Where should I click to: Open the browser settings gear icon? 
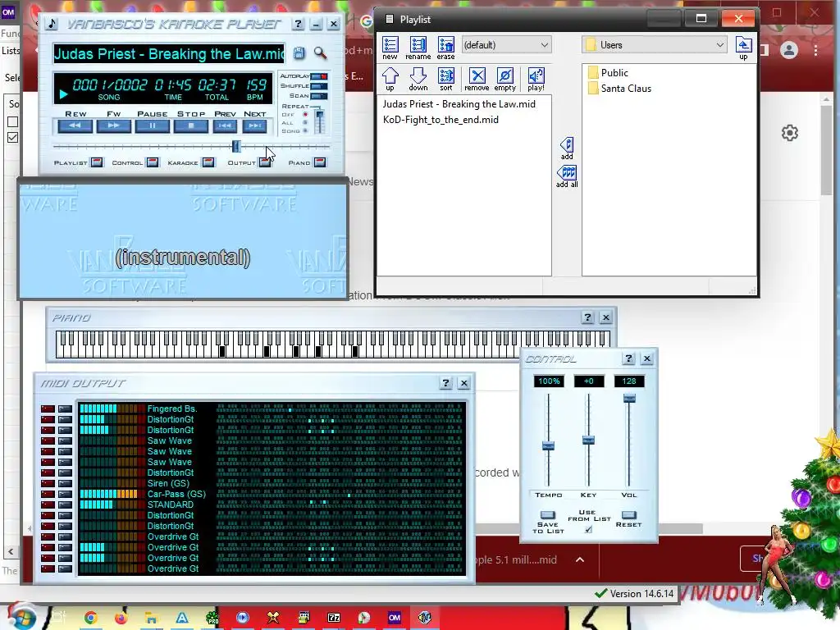coord(790,132)
